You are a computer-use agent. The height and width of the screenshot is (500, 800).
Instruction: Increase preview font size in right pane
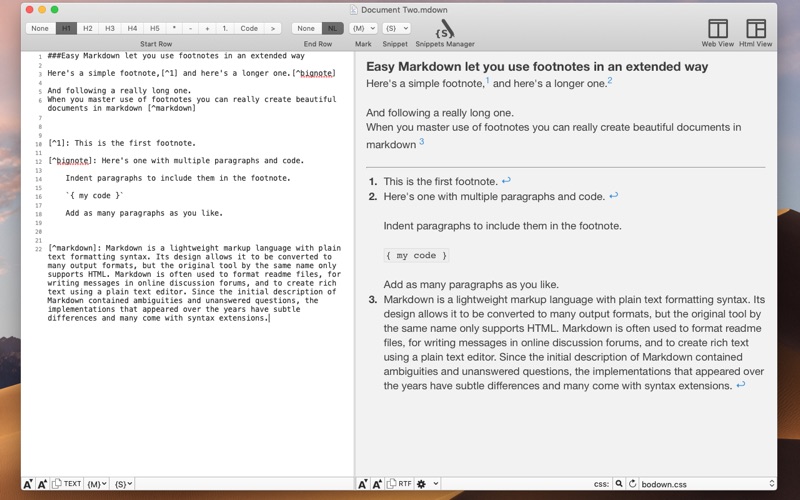click(377, 484)
